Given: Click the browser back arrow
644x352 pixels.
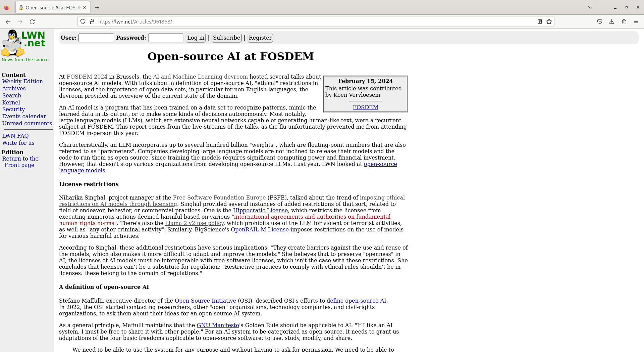Looking at the screenshot, I should (8, 21).
